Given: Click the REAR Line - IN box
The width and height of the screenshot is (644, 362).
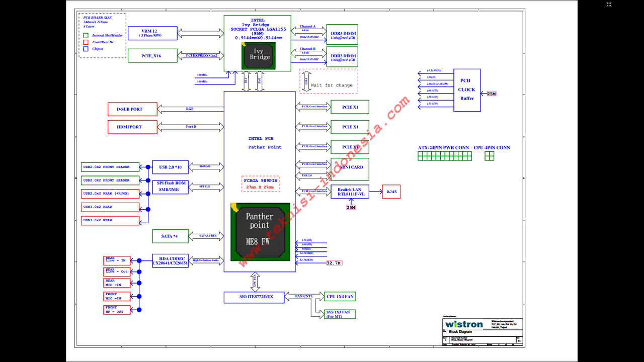Looking at the screenshot, I should pos(117,260).
